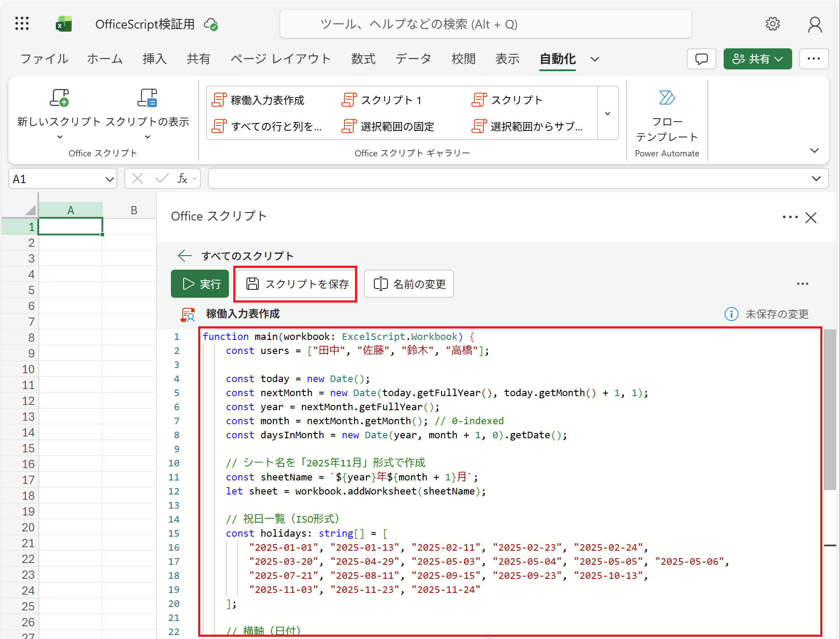Open the settings gear

coord(772,24)
